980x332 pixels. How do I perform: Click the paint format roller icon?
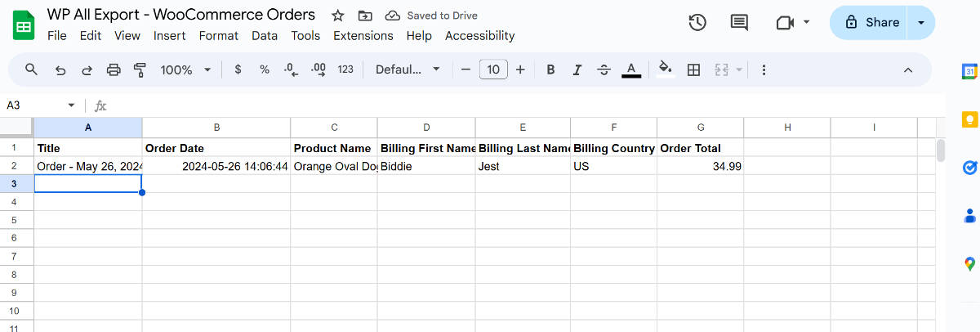[140, 70]
